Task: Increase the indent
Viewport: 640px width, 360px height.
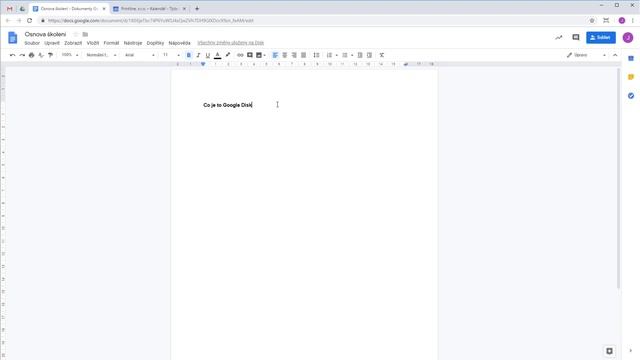Action: [x=369, y=55]
